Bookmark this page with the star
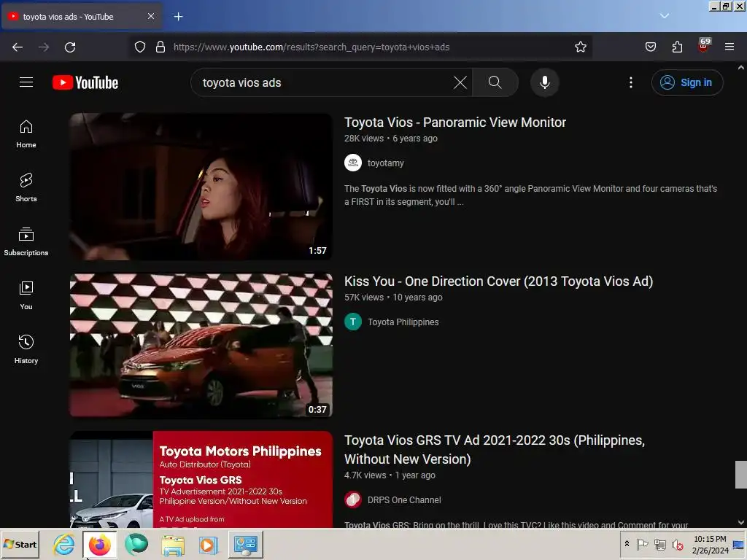The image size is (747, 560). pyautogui.click(x=580, y=47)
